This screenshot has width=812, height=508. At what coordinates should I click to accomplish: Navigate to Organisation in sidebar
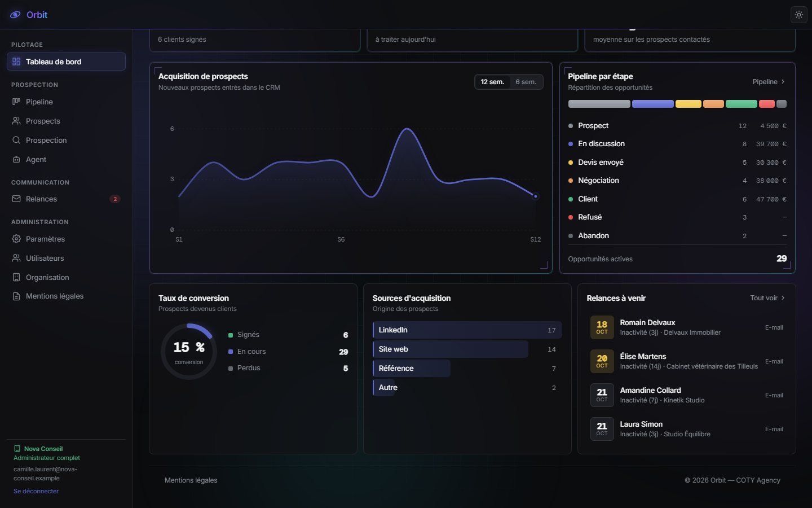click(66, 277)
